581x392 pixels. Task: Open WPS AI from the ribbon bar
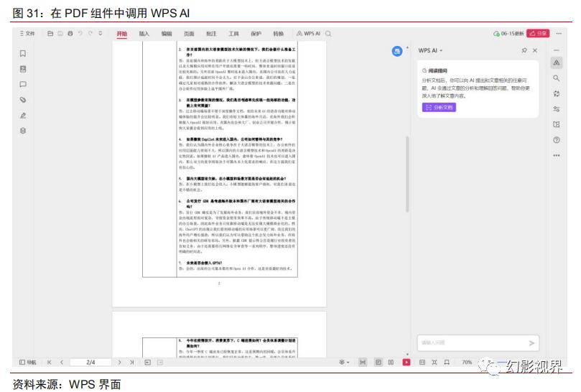tap(308, 33)
